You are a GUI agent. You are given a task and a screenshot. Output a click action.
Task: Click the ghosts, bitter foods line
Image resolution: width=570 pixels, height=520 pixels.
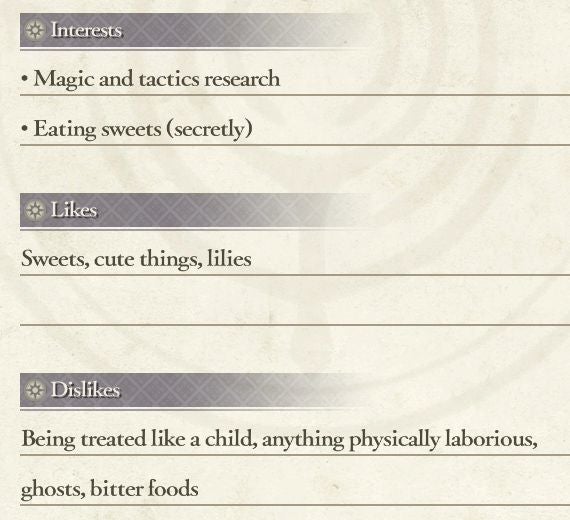(x=110, y=488)
